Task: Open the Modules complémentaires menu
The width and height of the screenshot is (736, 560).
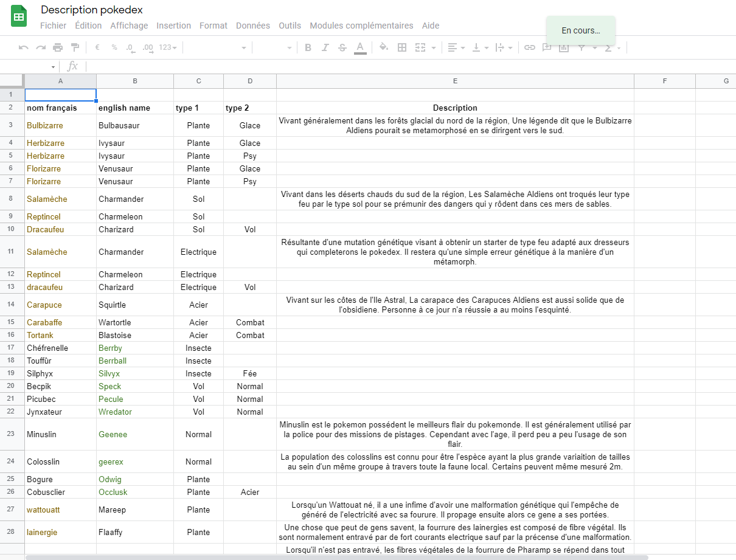Action: [x=361, y=26]
